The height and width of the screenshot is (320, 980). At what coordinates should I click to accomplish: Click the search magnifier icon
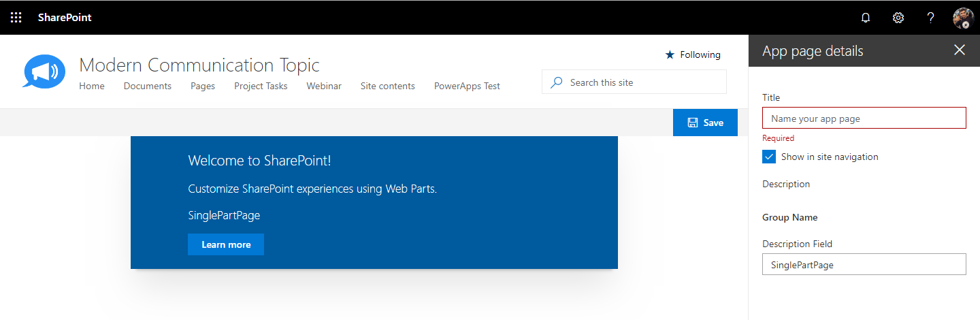(557, 82)
